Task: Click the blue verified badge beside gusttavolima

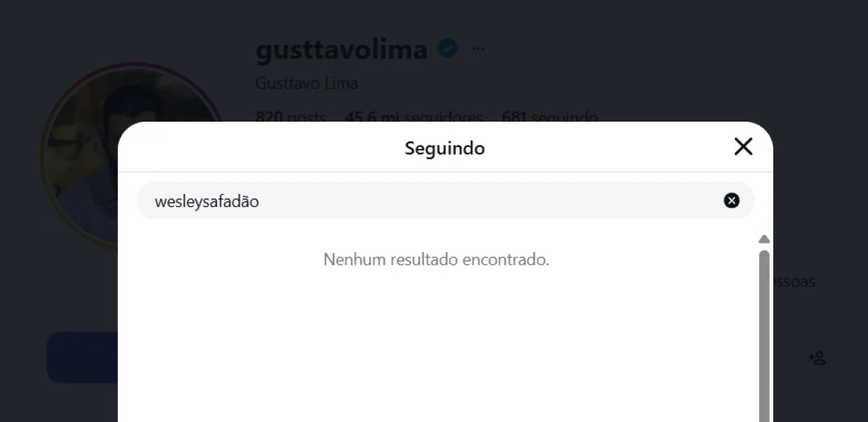Action: 448,49
